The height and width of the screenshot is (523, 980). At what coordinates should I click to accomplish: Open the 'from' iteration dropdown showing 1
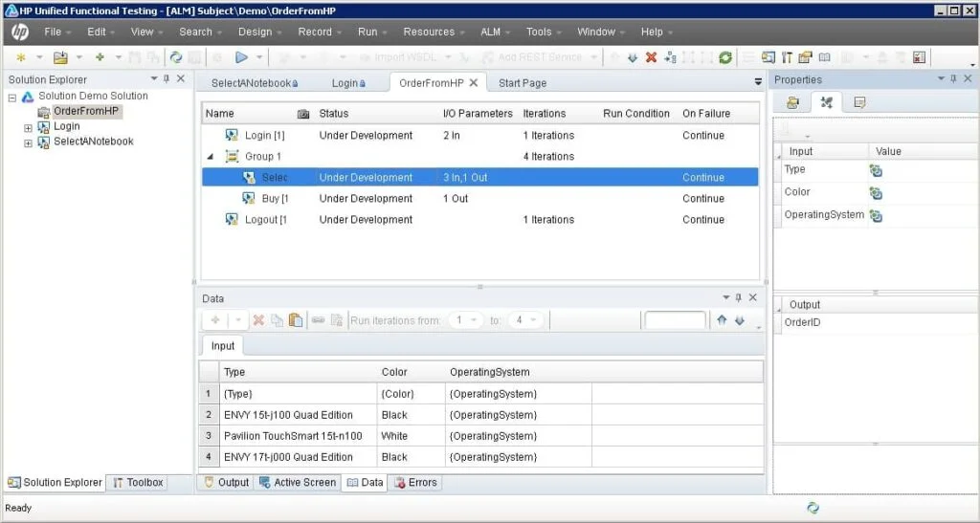tap(473, 320)
